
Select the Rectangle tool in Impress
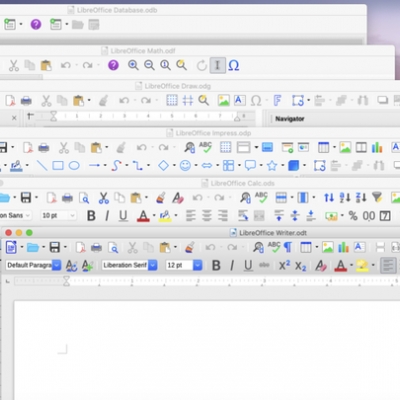tap(58, 165)
